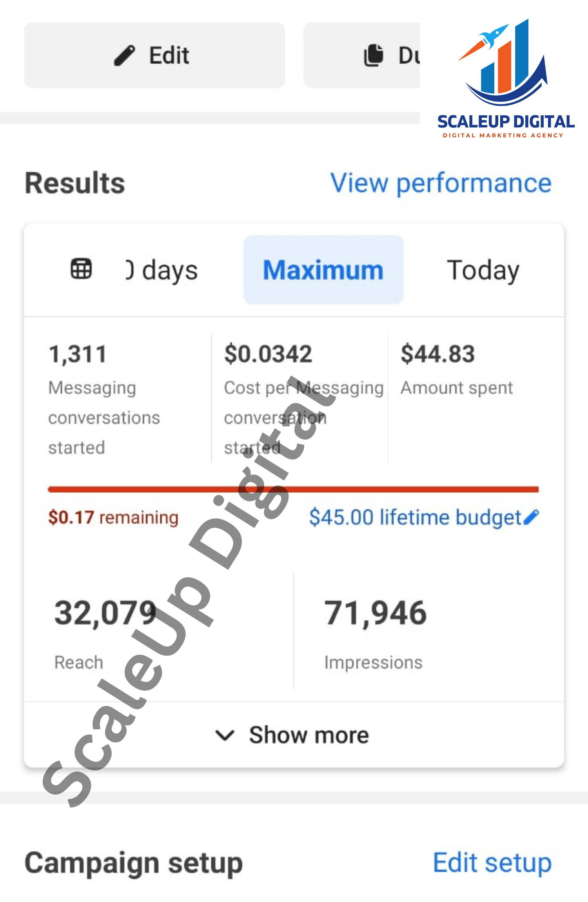
Task: Expand results with the Show more chevron
Action: [x=225, y=735]
